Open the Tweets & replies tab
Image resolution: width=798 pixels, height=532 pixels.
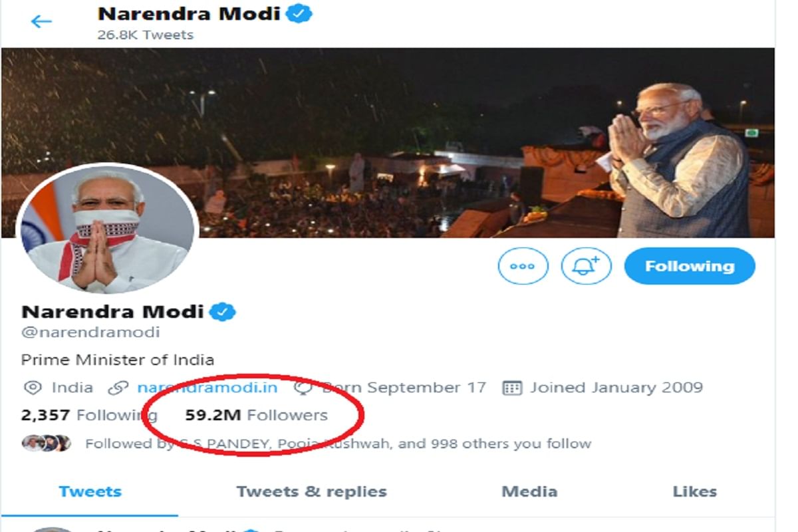click(x=311, y=492)
